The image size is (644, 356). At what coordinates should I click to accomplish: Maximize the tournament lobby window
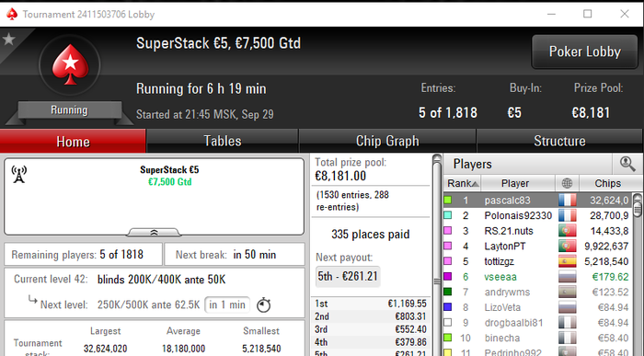coord(587,14)
